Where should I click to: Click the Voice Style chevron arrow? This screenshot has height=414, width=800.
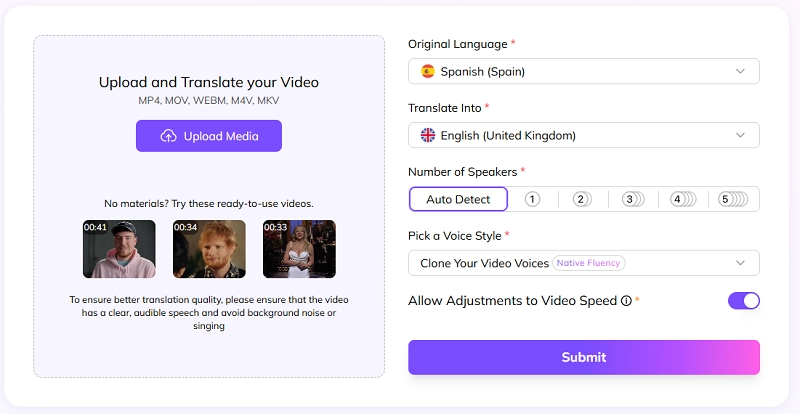[x=740, y=263]
